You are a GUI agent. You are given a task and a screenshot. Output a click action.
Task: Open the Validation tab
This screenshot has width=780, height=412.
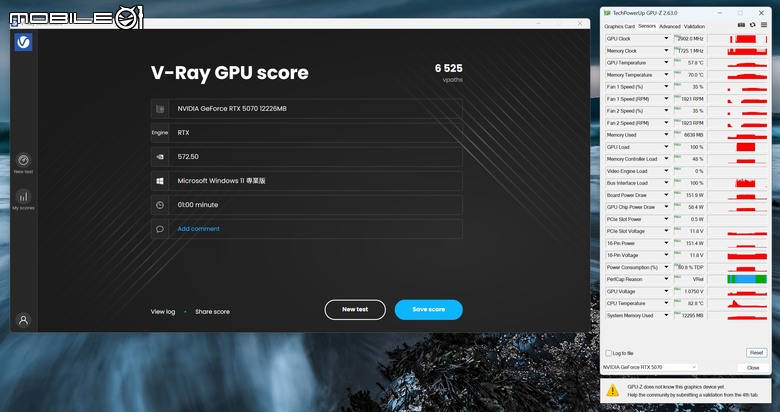[x=694, y=26]
